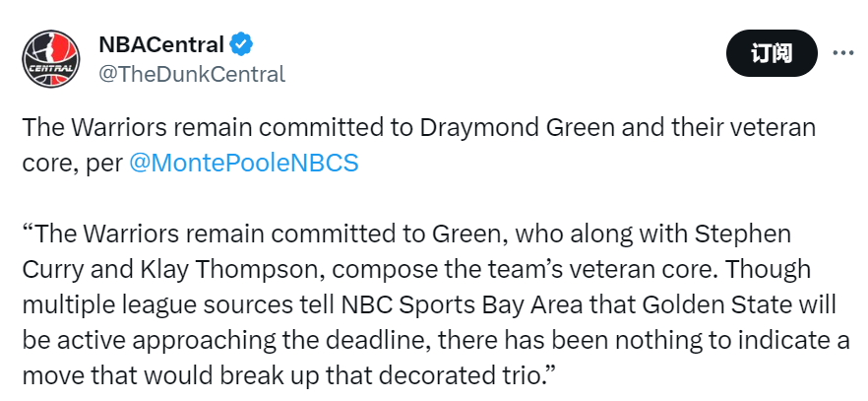868x401 pixels.
Task: Open the three-dot more options menu
Action: coord(843,53)
